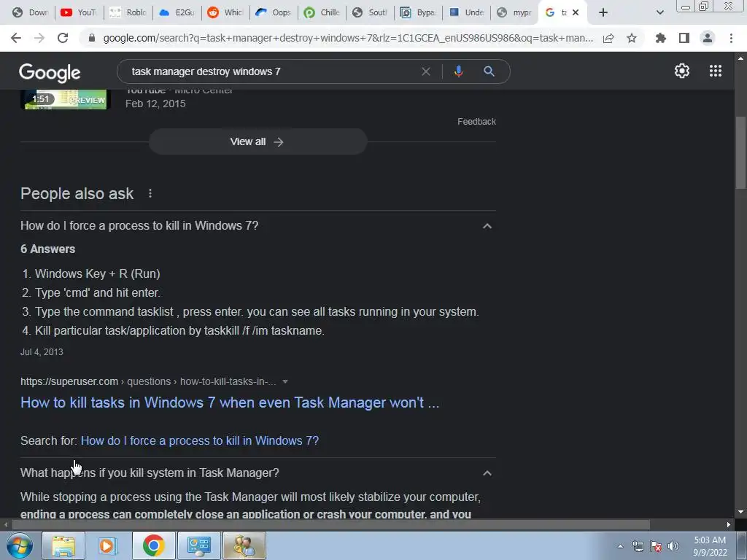Image resolution: width=747 pixels, height=560 pixels.
Task: Open the network tray icon
Action: click(x=638, y=546)
